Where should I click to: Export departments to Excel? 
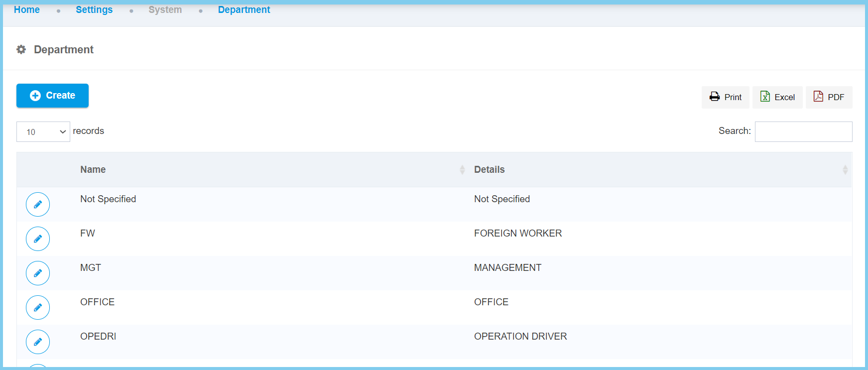point(777,97)
